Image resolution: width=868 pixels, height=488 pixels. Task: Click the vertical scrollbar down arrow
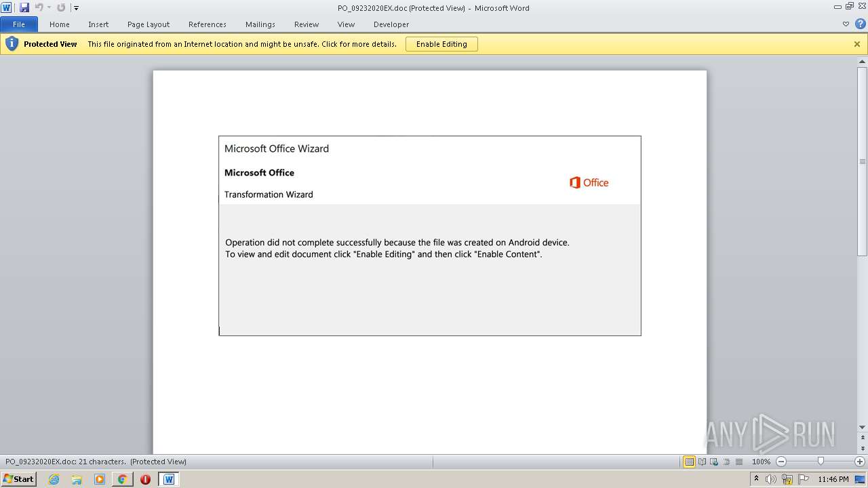click(863, 428)
